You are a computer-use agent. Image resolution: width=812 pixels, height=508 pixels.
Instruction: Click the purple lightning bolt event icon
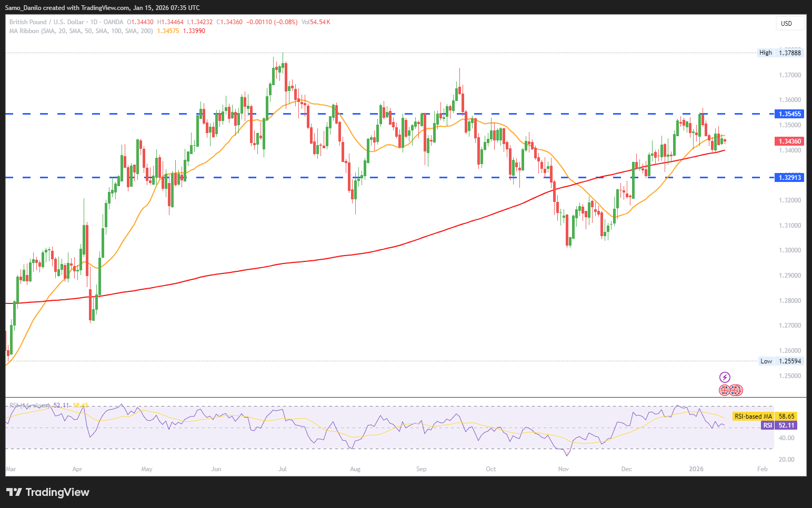725,377
